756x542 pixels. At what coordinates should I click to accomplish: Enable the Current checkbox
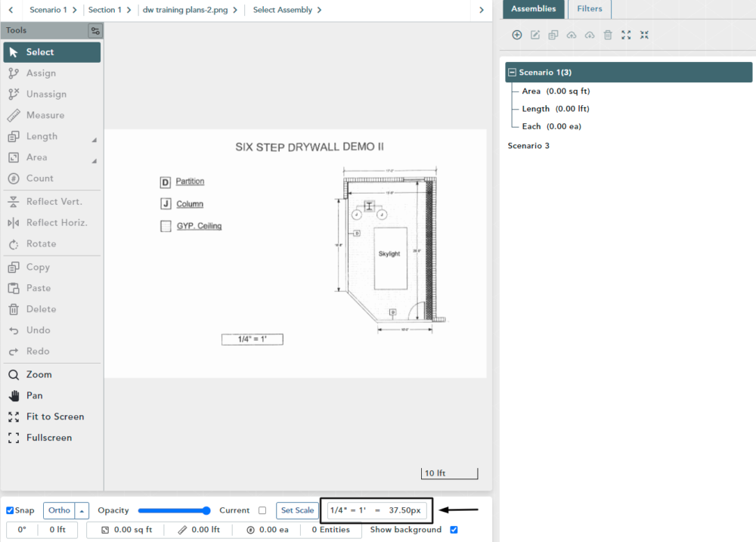(x=262, y=510)
